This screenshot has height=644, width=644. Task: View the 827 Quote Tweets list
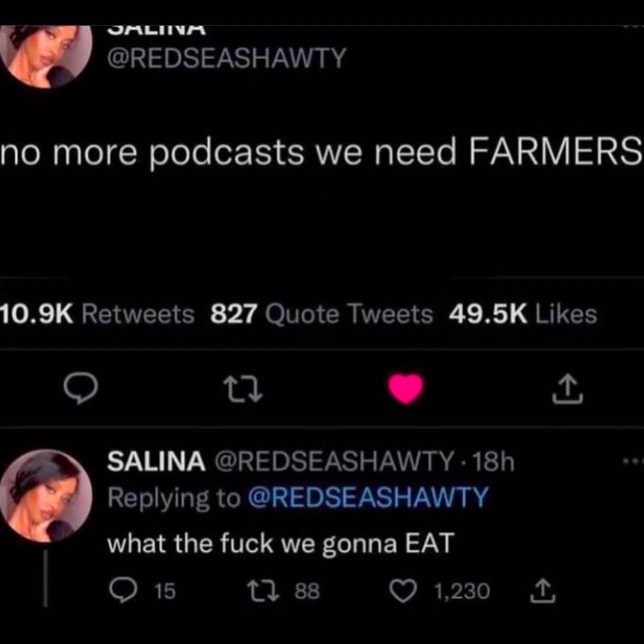tap(322, 314)
